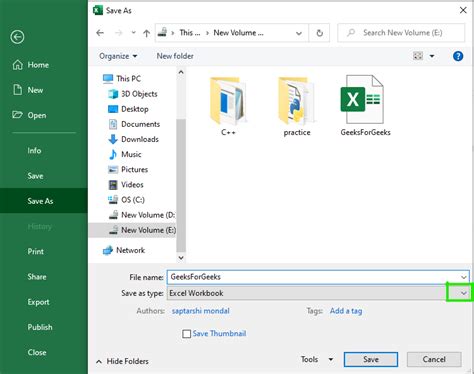Open the C++ folder icon

click(228, 100)
